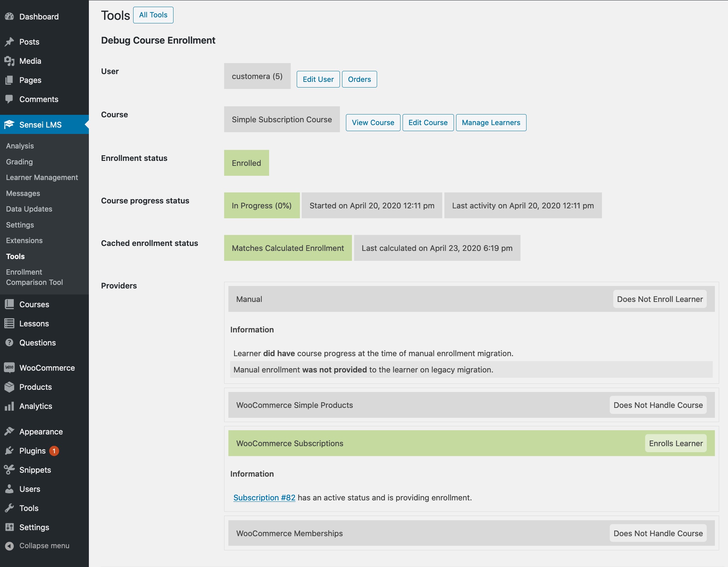This screenshot has height=567, width=728.
Task: Click the Posts pushpin icon
Action: click(x=9, y=42)
